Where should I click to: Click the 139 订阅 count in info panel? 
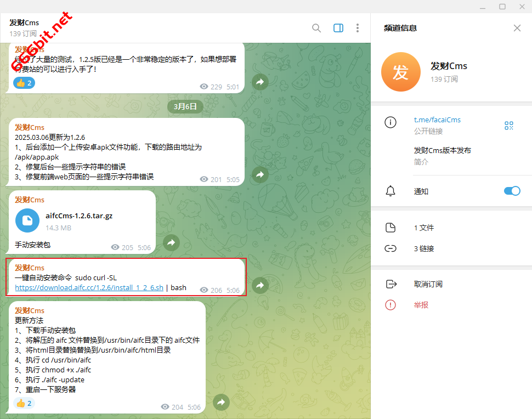pos(444,79)
